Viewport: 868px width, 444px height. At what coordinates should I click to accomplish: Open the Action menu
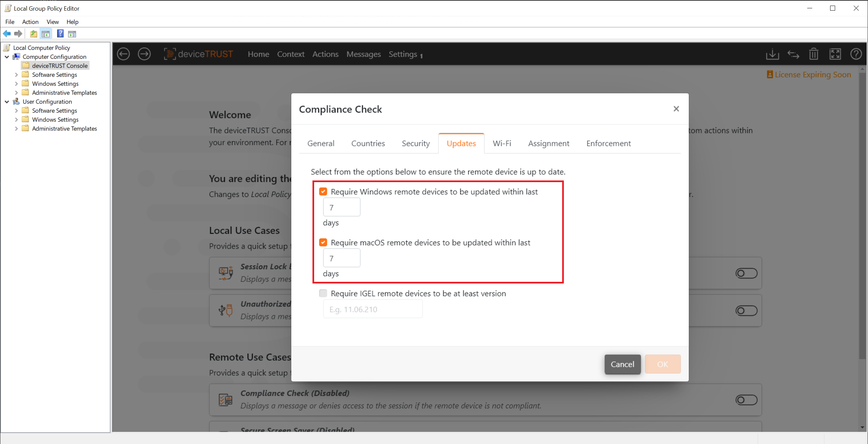point(30,22)
